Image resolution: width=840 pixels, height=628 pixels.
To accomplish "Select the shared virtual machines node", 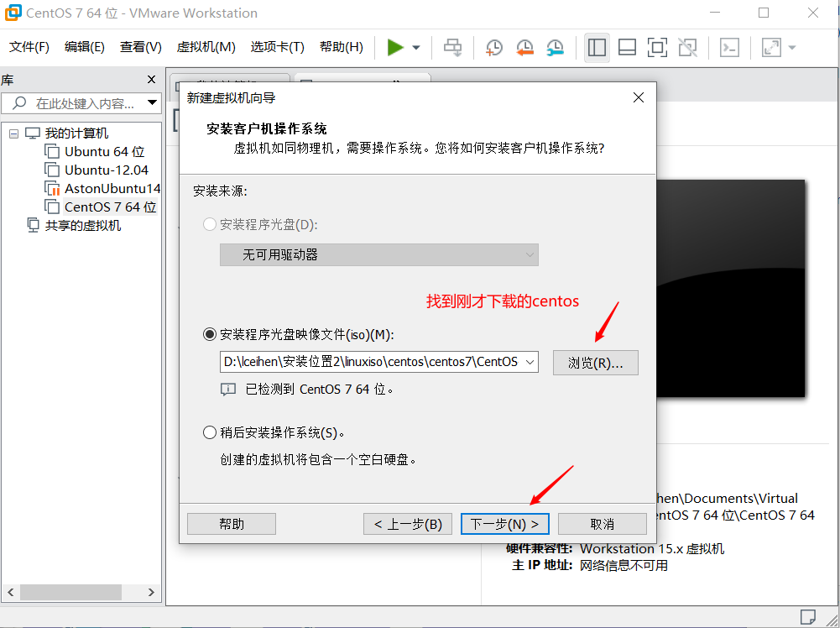I will point(82,226).
